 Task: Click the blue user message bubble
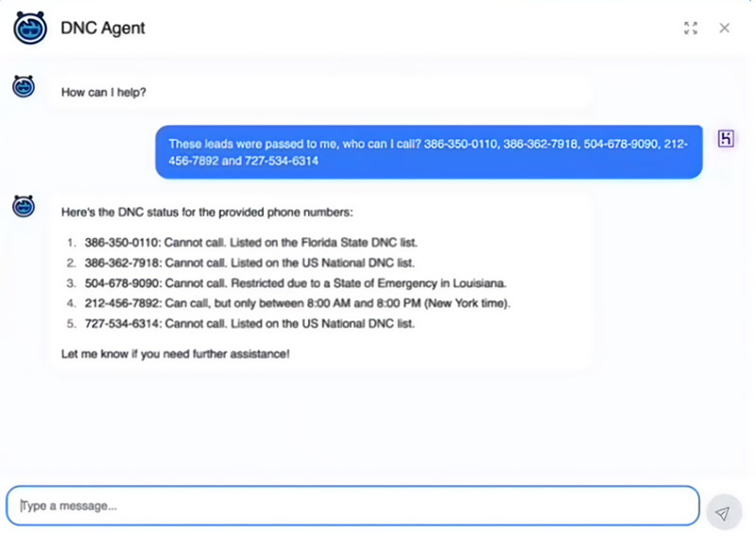click(430, 151)
